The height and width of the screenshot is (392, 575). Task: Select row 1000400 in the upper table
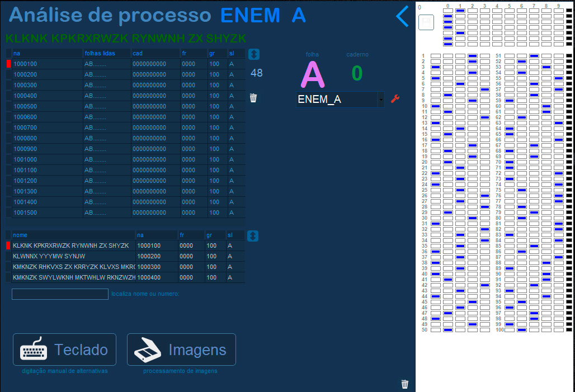tap(126, 96)
